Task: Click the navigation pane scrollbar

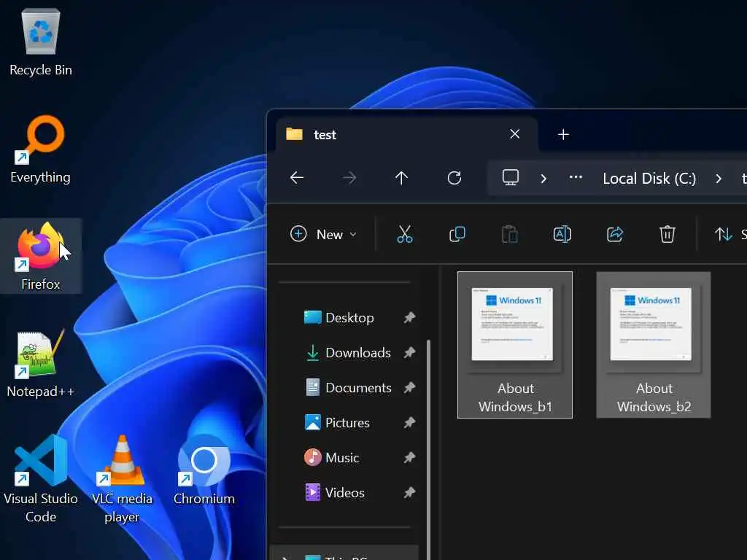Action: click(429, 449)
